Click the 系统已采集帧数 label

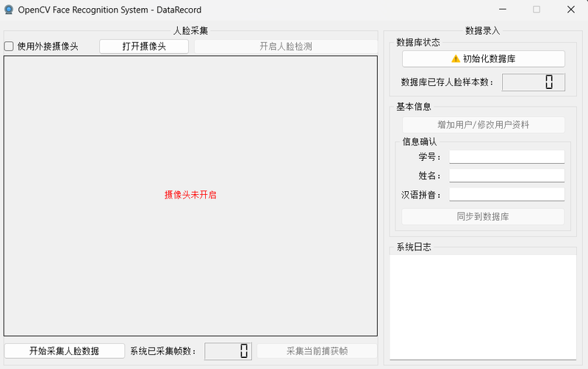point(163,351)
